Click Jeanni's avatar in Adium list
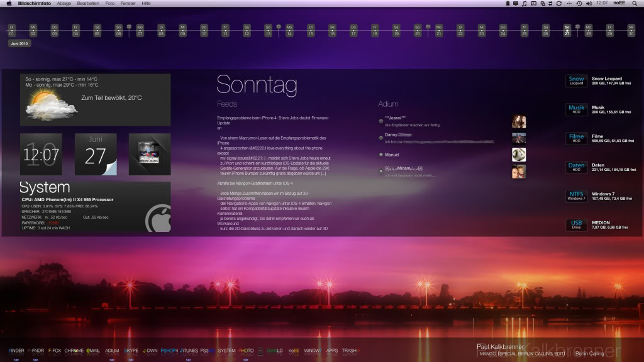Viewport: 644px width, 362px height. point(519,121)
